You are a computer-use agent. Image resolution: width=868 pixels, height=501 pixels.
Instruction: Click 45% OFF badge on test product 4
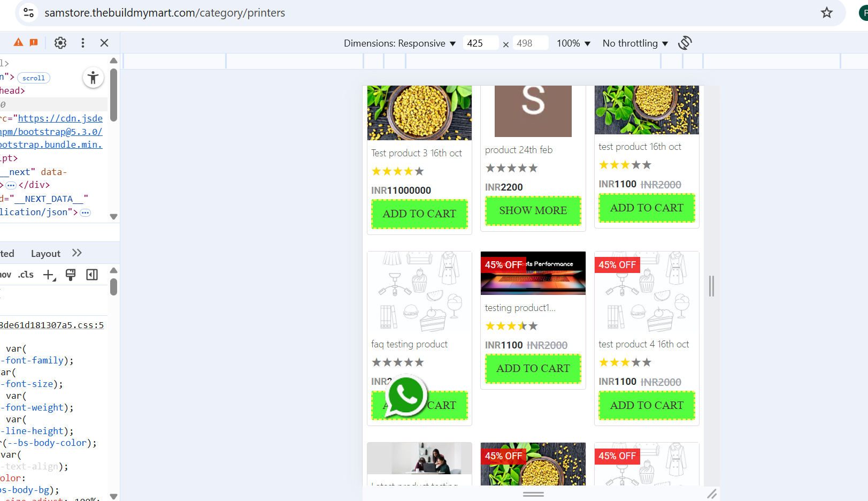(617, 265)
